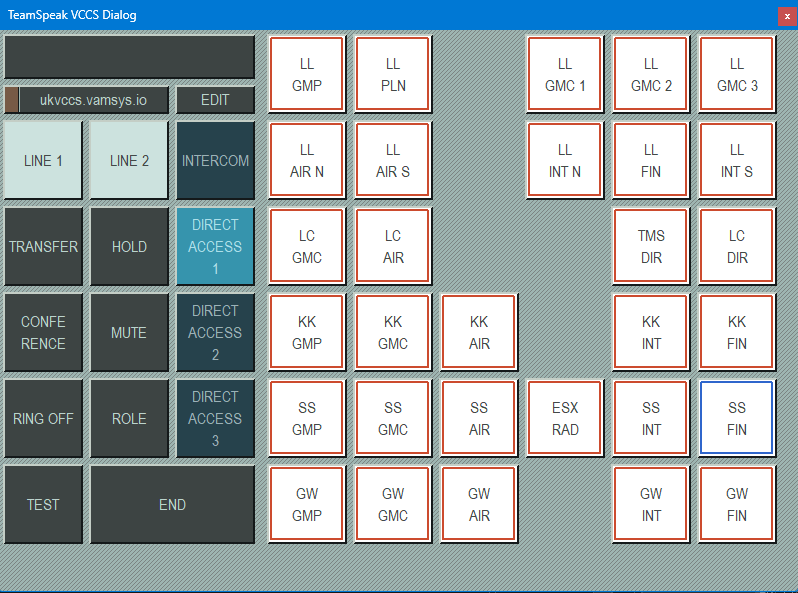Call the LL AIR N position
Viewport: 798px width, 593px height.
click(x=306, y=161)
